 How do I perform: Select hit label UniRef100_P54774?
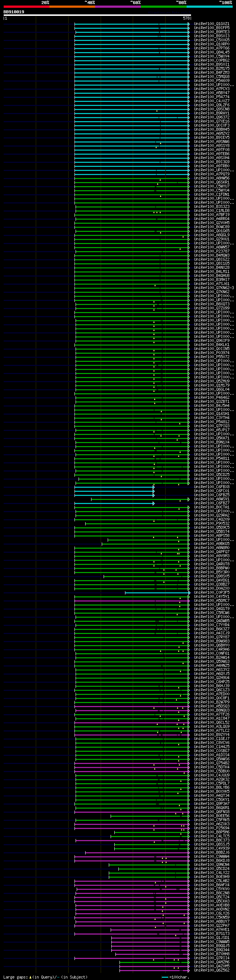tap(212, 97)
